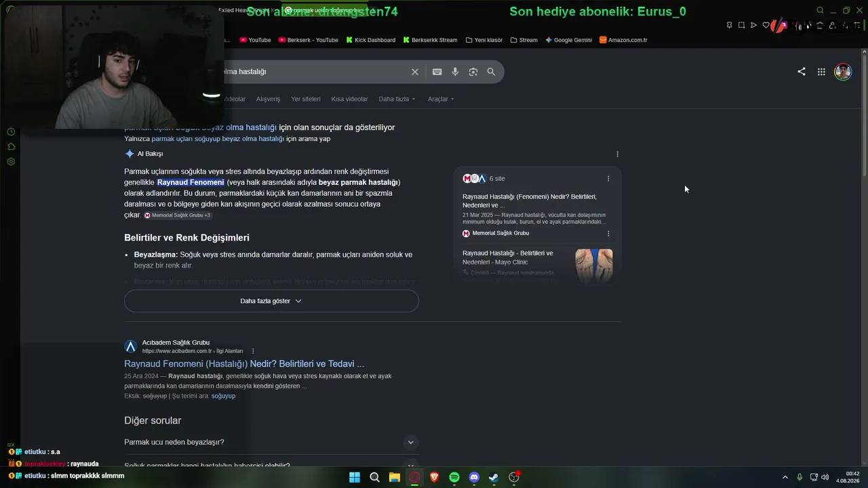This screenshot has height=488, width=868.
Task: Launch Brave browser from the taskbar
Action: click(435, 477)
